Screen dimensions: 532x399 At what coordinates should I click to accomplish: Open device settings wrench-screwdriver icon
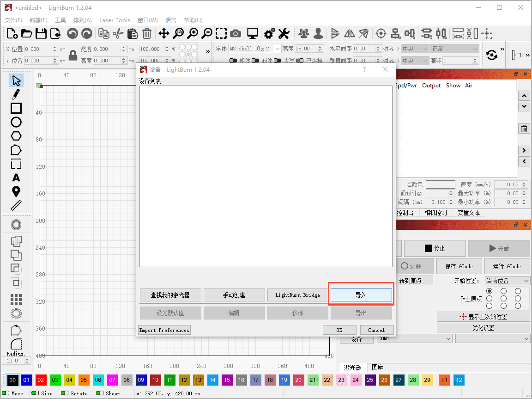coord(284,33)
